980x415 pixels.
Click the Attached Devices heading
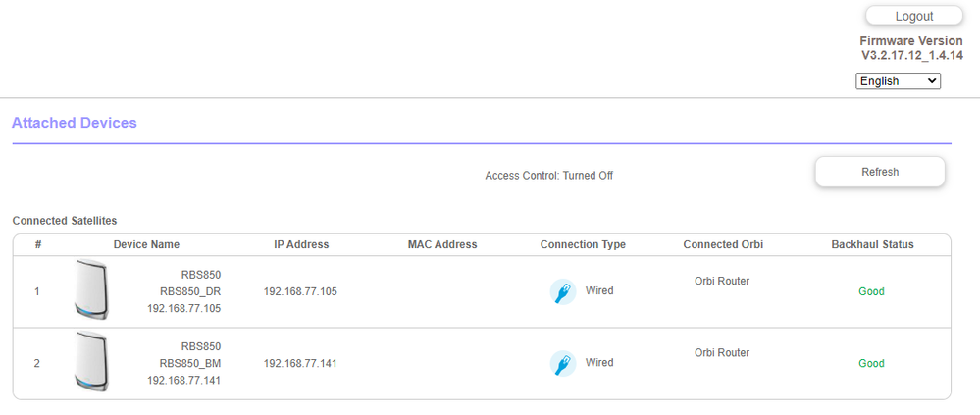coord(75,123)
